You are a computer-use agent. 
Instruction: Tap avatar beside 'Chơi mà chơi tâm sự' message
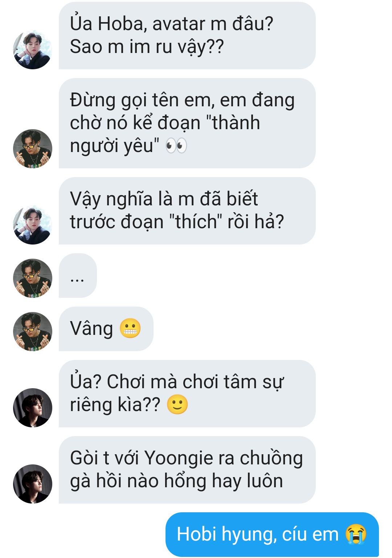coord(33,408)
